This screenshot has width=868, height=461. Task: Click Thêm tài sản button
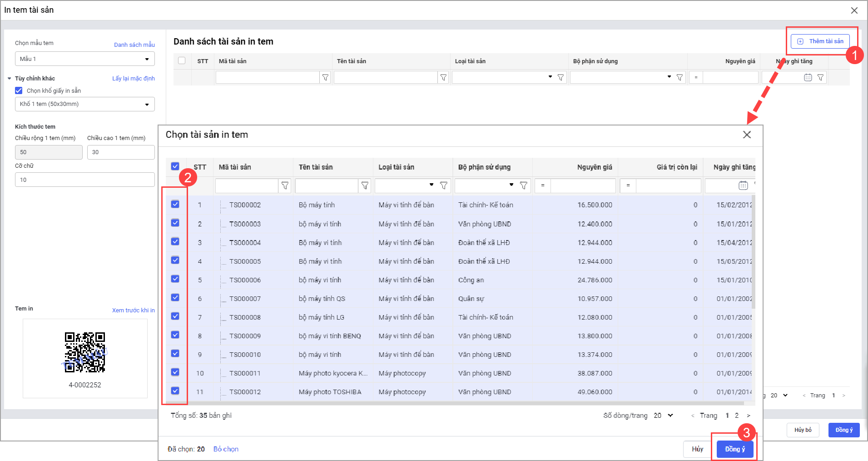tap(820, 41)
